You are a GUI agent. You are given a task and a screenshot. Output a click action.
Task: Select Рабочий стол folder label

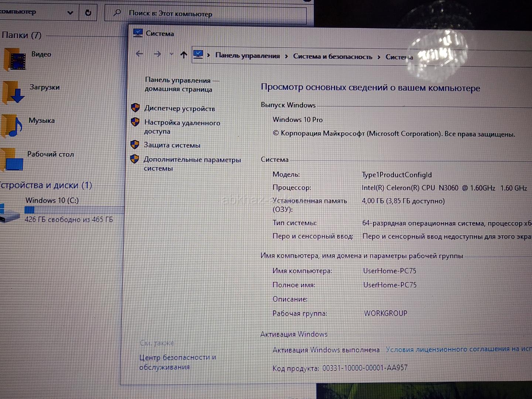pyautogui.click(x=51, y=154)
